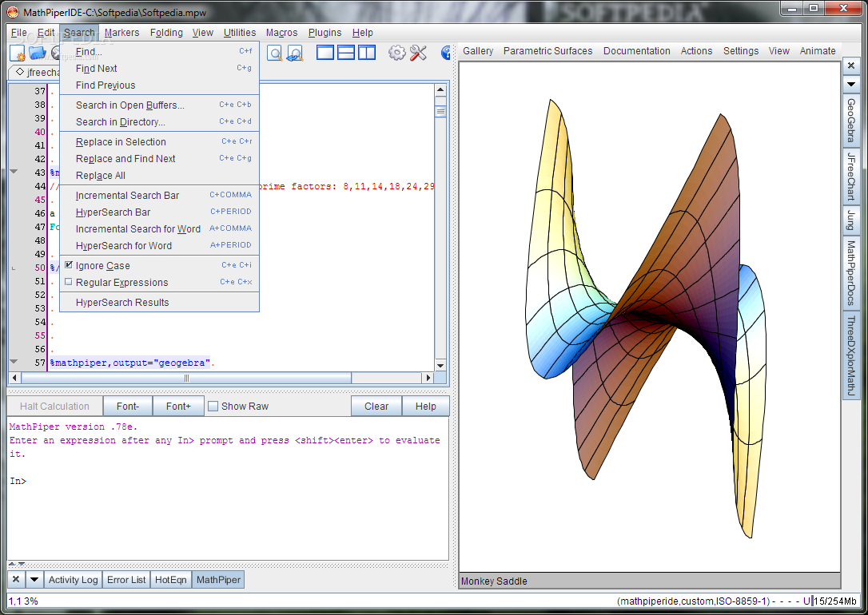
Task: Open the MathPiperDocs side tab
Action: coord(851,272)
